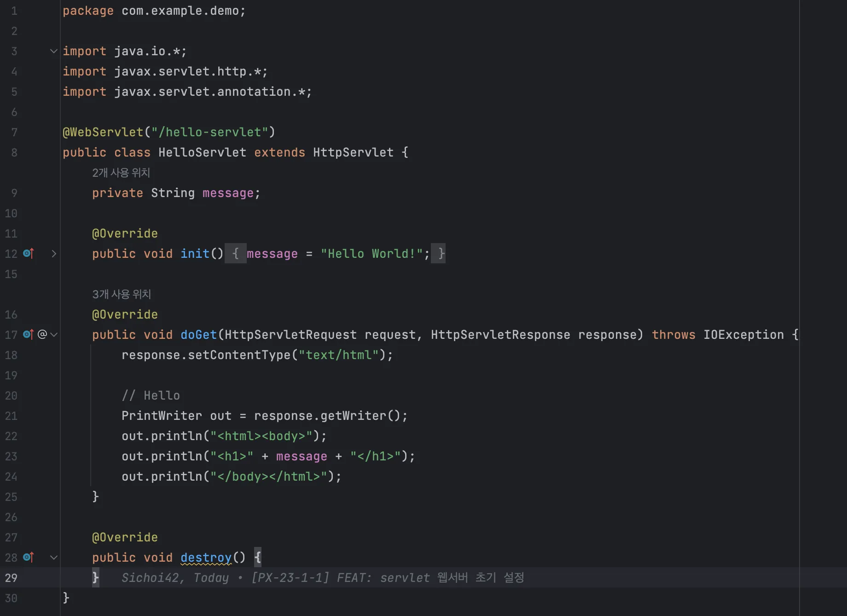Click line number 21 in the gutter
The height and width of the screenshot is (616, 847).
(x=11, y=416)
